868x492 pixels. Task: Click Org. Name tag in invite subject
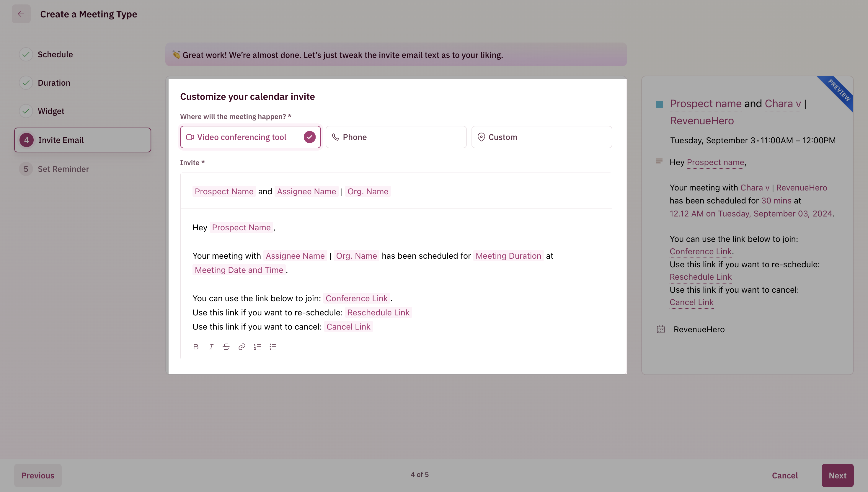368,192
